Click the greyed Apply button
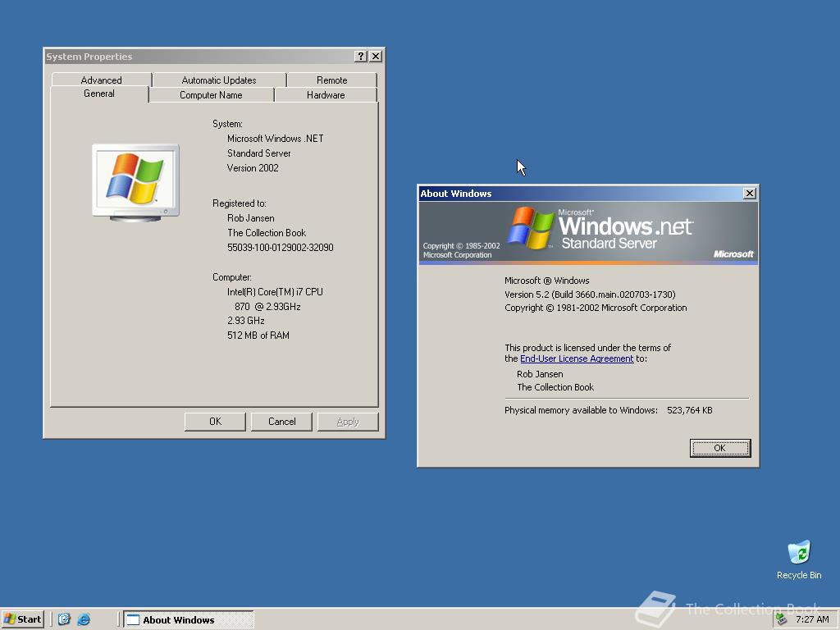 (348, 422)
